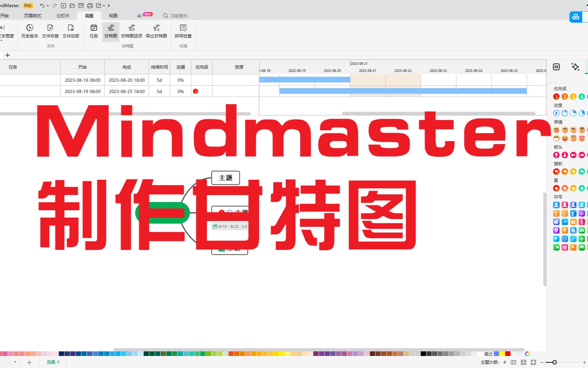This screenshot has height=368, width=588.
Task: Click zoom in plus button
Action: tap(584, 362)
